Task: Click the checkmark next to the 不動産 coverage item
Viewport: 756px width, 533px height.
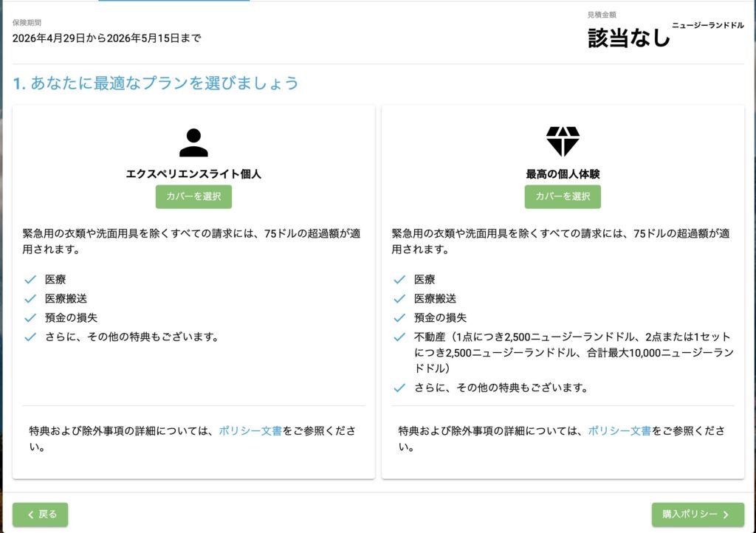Action: [399, 337]
